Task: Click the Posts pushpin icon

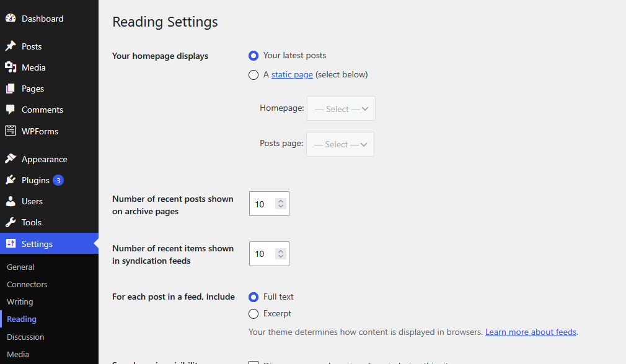Action: (x=11, y=46)
